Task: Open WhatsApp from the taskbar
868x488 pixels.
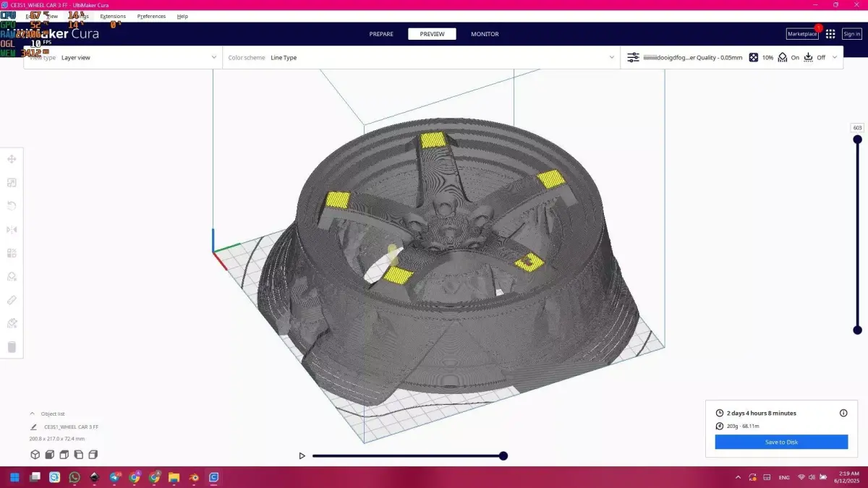Action: coord(75,477)
